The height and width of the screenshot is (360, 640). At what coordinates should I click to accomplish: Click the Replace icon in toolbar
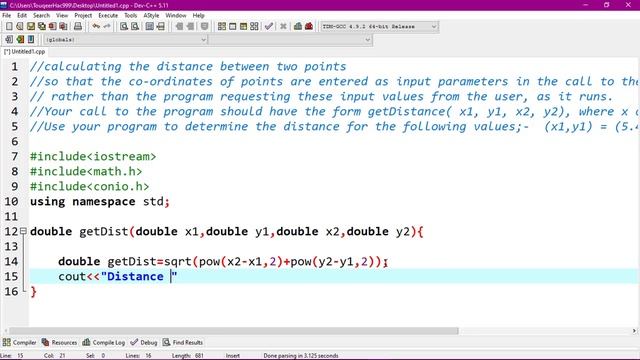point(135,27)
